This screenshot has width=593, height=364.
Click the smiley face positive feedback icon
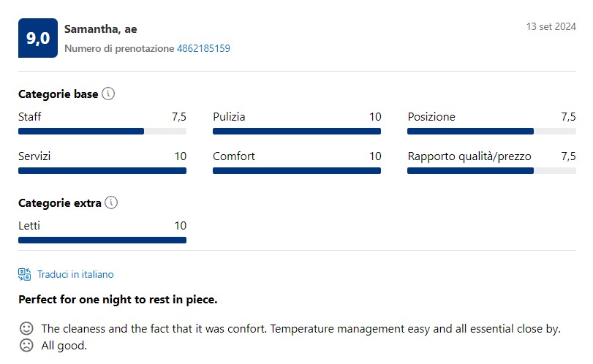point(26,328)
